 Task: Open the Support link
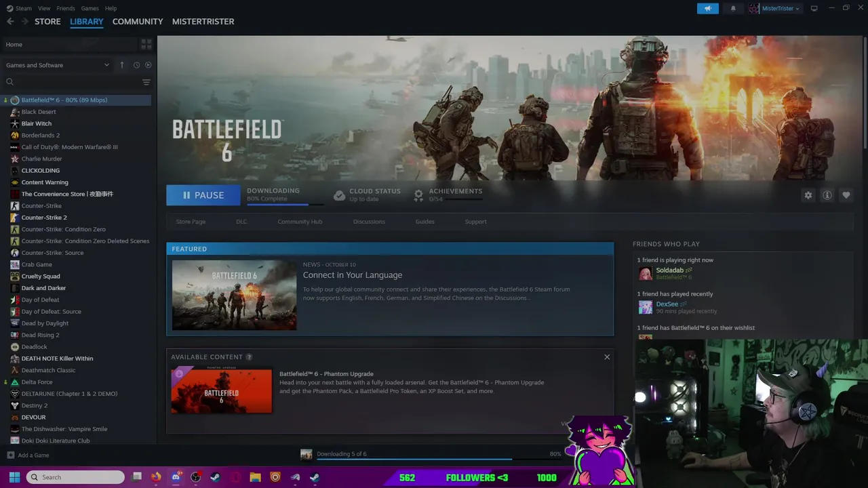pos(475,222)
